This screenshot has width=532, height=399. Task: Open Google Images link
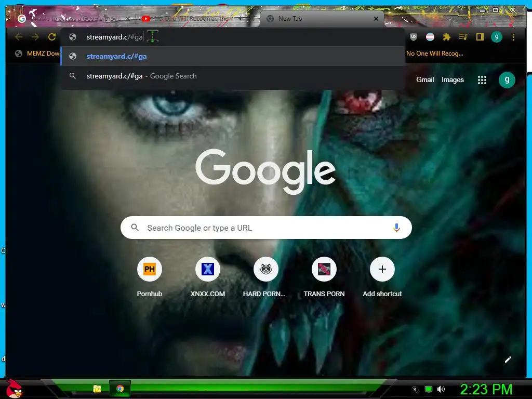[453, 79]
